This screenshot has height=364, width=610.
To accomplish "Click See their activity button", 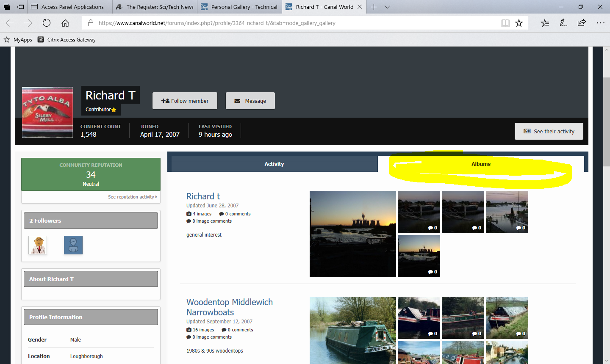I will pos(549,131).
